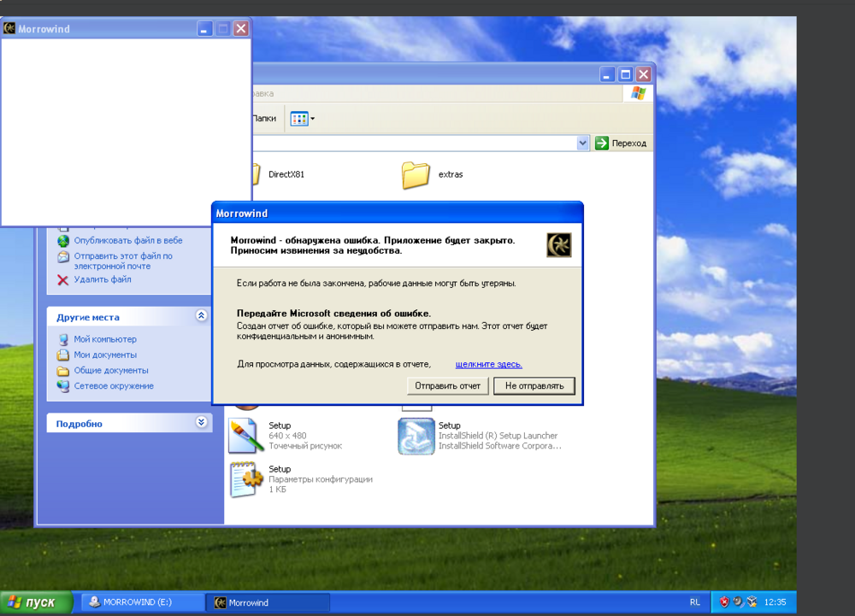The width and height of the screenshot is (855, 616).
Task: Minimize the small Morrowind window
Action: (204, 28)
